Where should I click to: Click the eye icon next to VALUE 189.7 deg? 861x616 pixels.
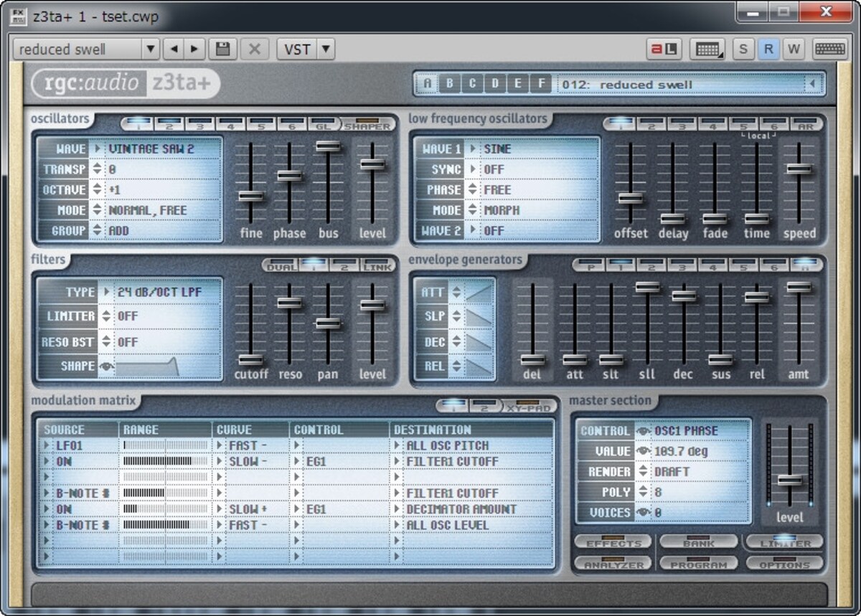click(x=644, y=451)
